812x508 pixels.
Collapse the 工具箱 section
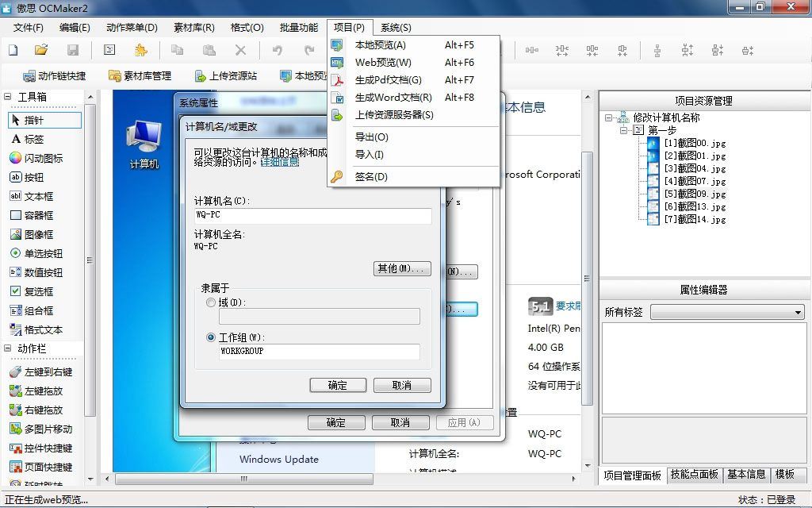point(7,96)
